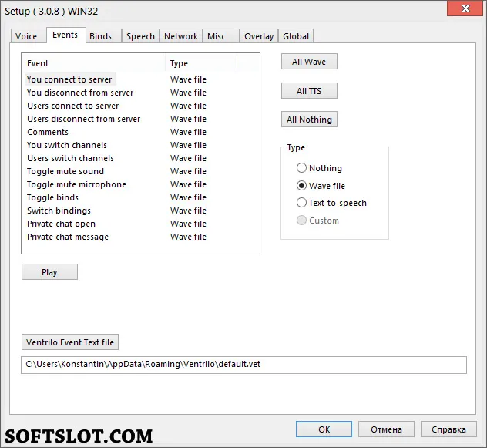Go to the Network tab
487x448 pixels.
(x=181, y=36)
